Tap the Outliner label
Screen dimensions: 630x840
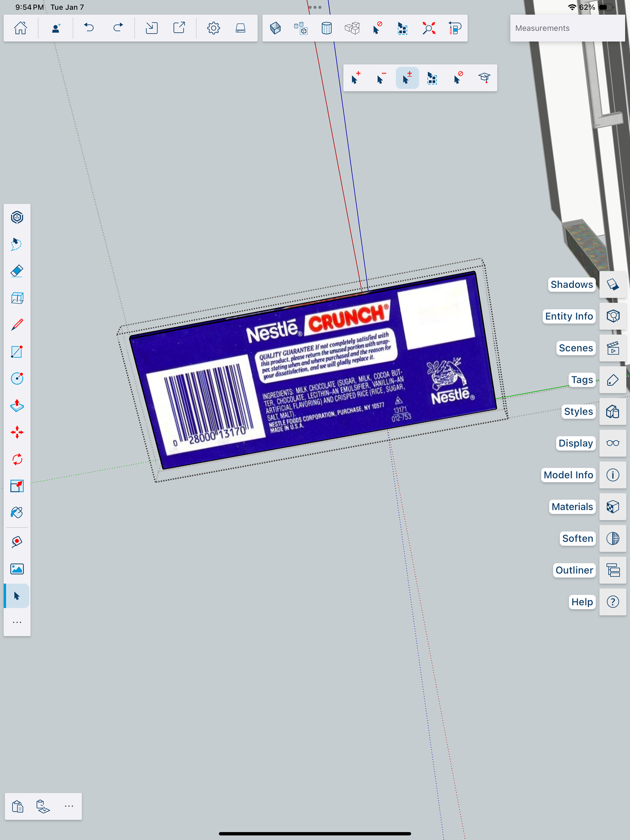[x=574, y=570]
